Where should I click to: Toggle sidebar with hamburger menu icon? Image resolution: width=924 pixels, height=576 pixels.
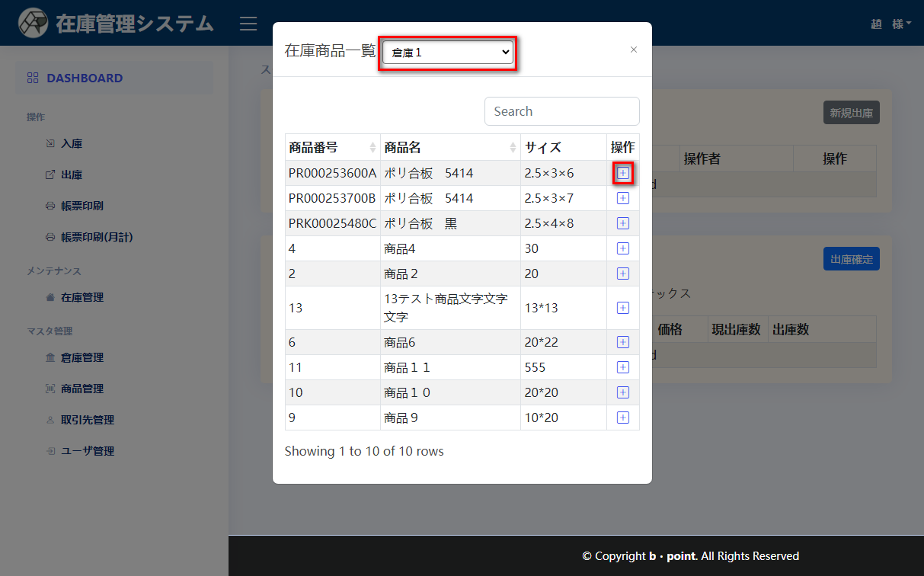pos(248,24)
